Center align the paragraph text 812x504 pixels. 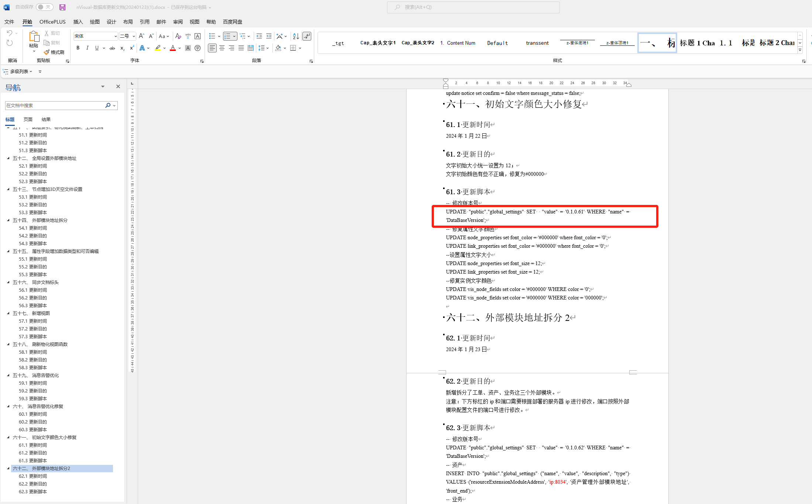coord(222,48)
